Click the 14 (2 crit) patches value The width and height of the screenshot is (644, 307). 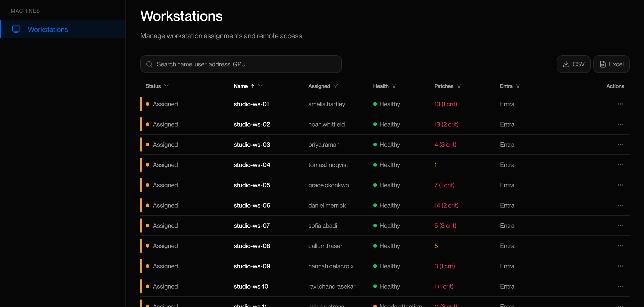click(446, 205)
